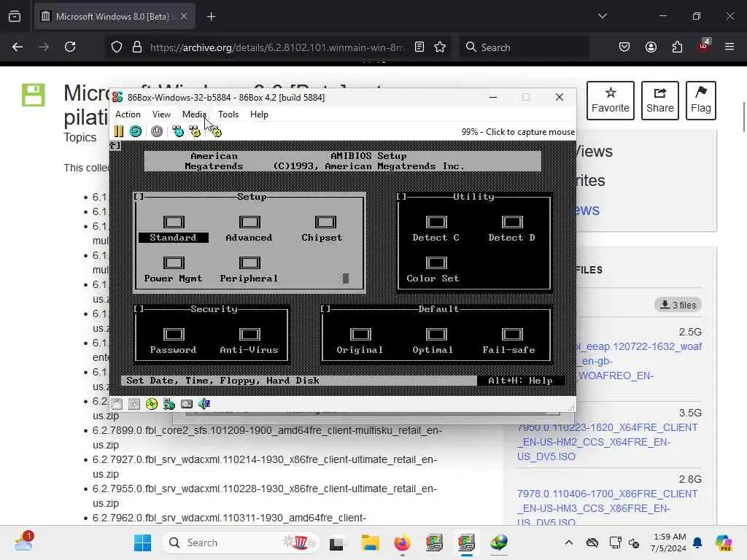
Task: Click the Firefox Search field
Action: pos(524,47)
